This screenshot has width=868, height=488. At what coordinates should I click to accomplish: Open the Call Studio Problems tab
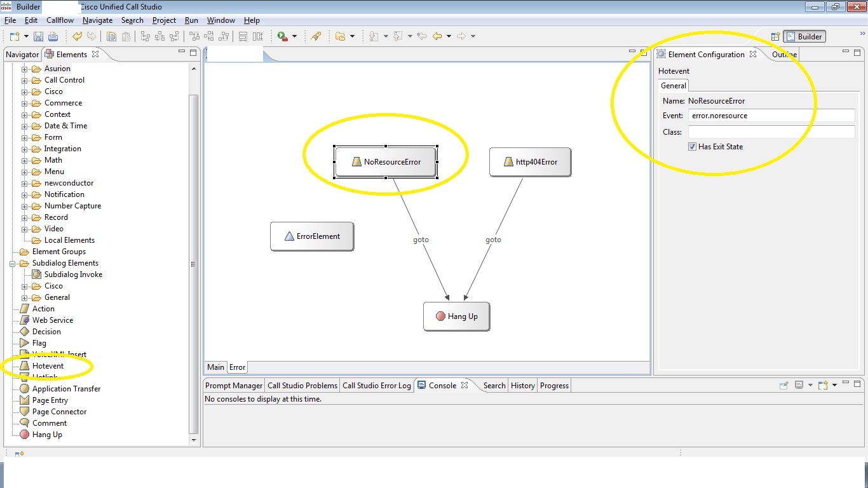tap(302, 386)
